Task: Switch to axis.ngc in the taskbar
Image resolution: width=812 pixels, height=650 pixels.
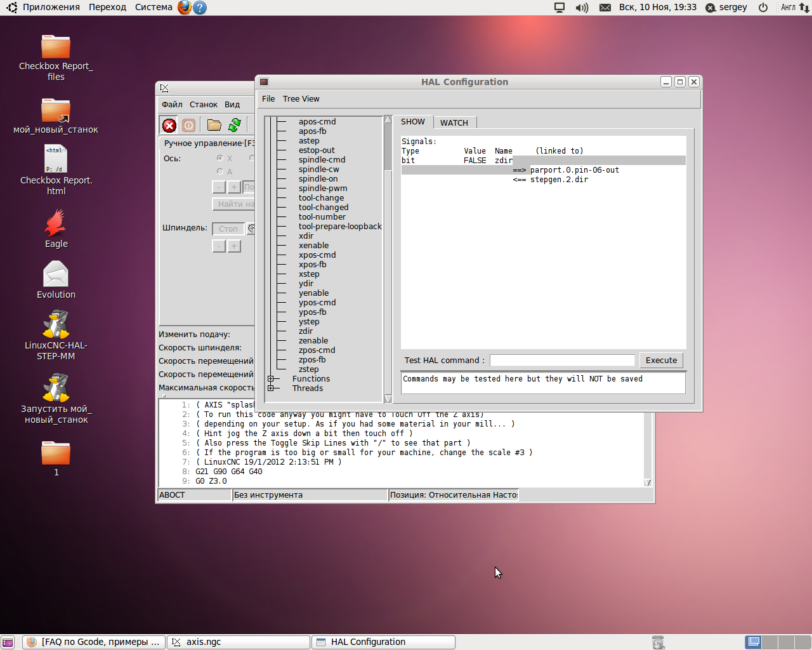Action: click(239, 642)
